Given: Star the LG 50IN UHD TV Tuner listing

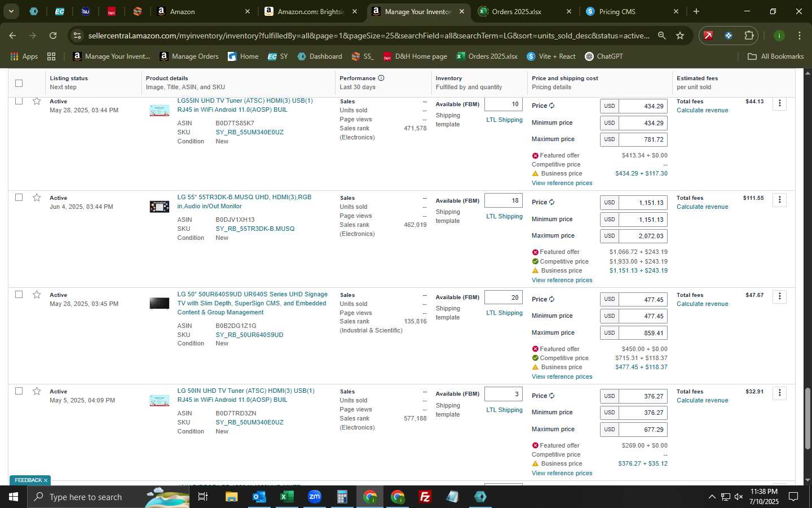Looking at the screenshot, I should coord(37,391).
